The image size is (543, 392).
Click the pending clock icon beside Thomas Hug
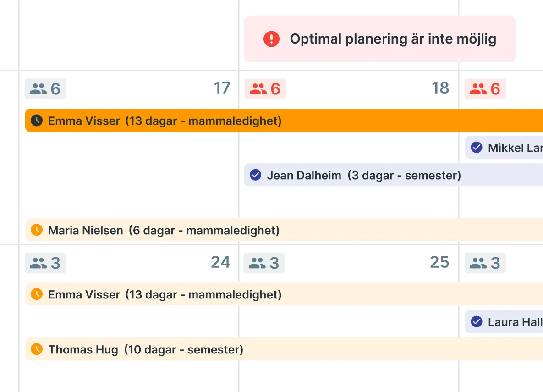tap(37, 349)
